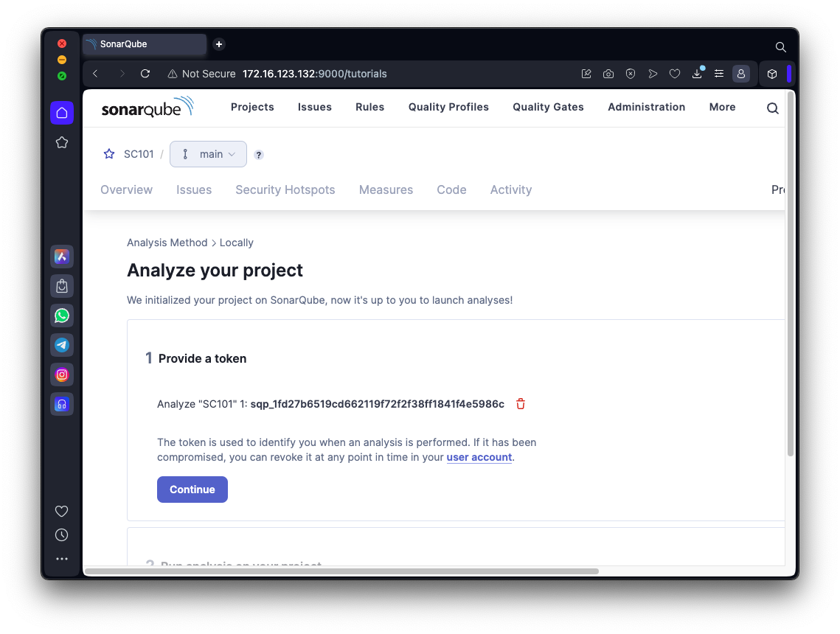Switch to the Code tab
The image size is (840, 634).
pos(451,189)
